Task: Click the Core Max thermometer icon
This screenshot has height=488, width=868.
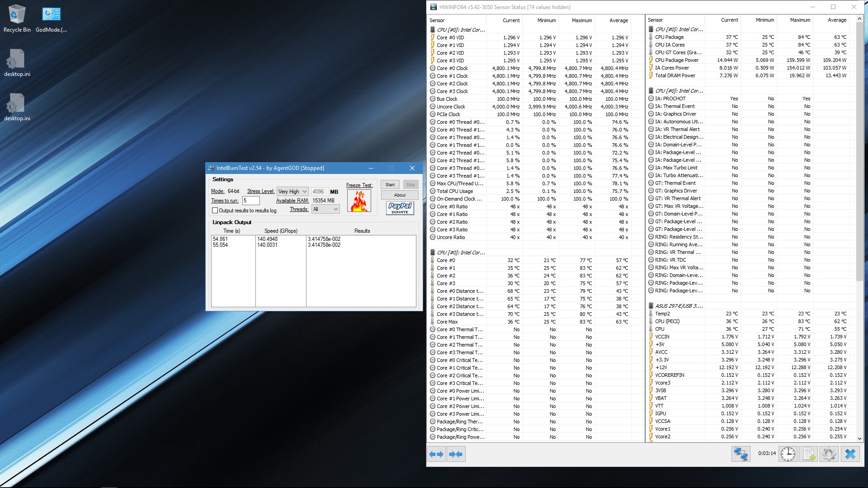Action: pos(433,322)
